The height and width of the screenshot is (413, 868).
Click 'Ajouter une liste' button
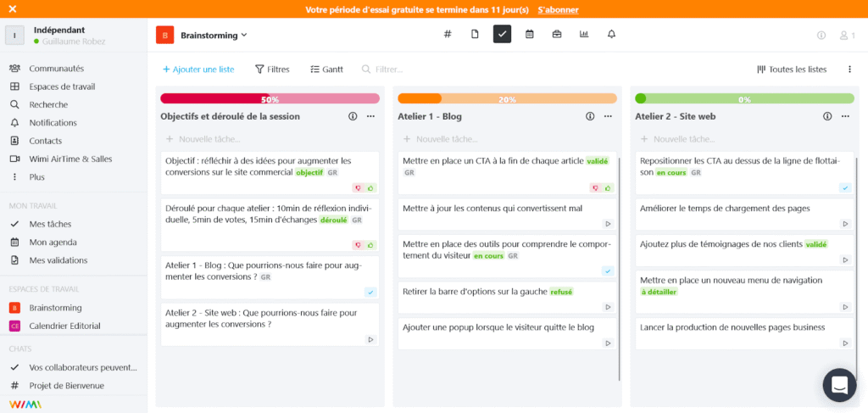point(198,70)
